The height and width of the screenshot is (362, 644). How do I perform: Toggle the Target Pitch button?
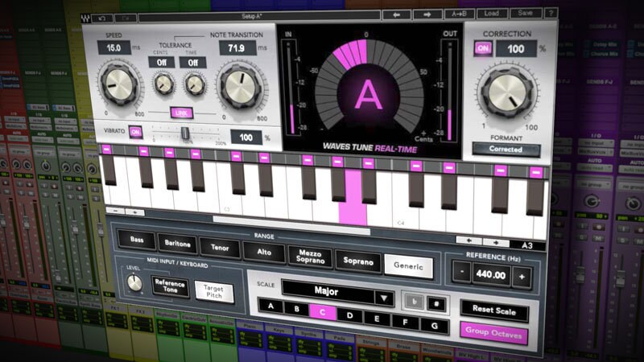(x=214, y=292)
